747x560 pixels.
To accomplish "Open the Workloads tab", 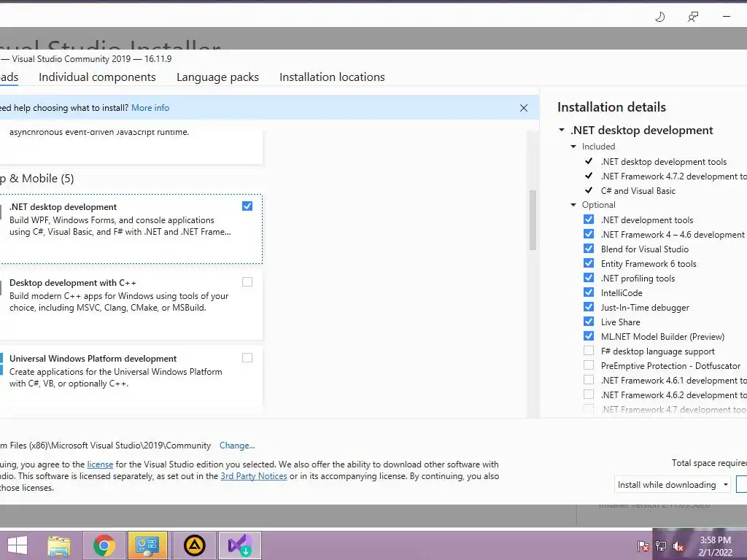I will 9,77.
